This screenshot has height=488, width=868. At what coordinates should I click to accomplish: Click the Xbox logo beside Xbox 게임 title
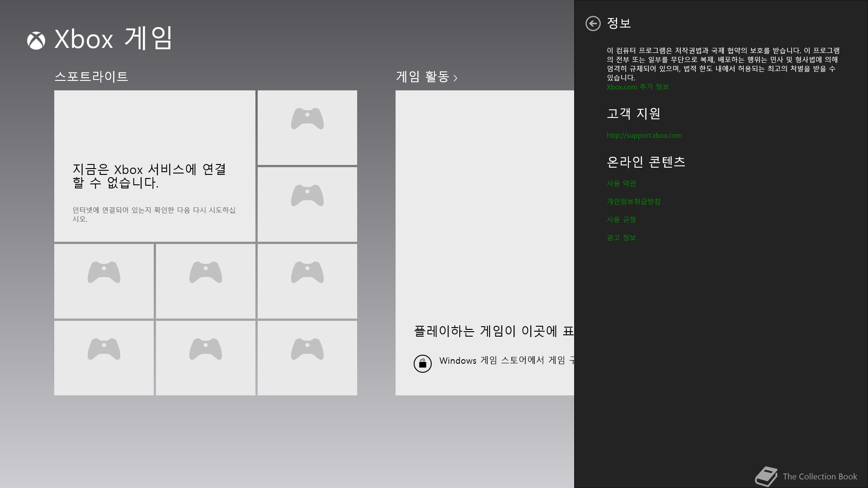point(36,41)
